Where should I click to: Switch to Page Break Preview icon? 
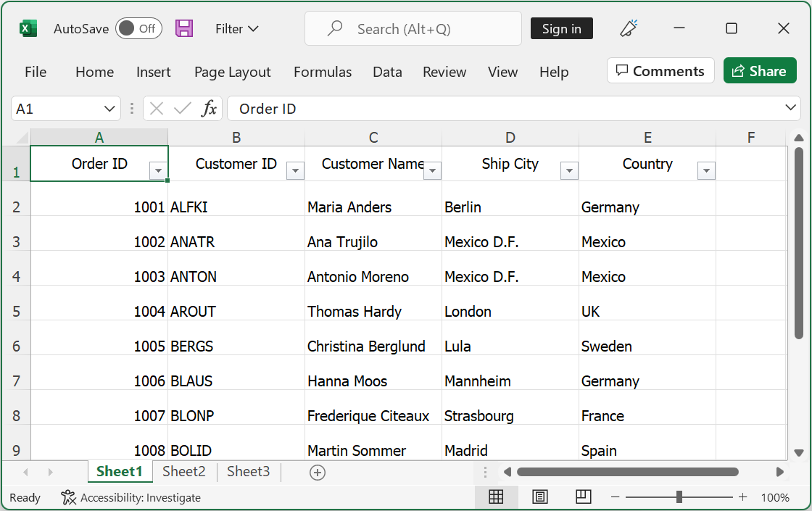(584, 497)
